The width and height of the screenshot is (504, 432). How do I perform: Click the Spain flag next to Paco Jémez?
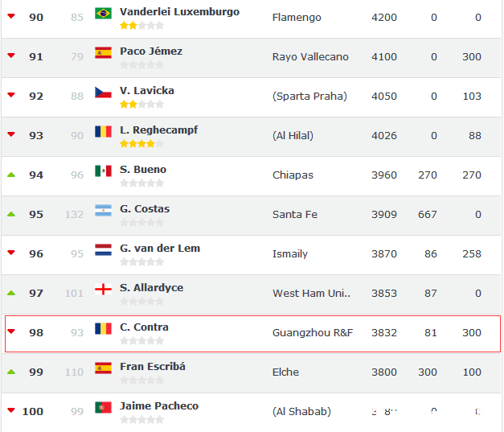[103, 52]
